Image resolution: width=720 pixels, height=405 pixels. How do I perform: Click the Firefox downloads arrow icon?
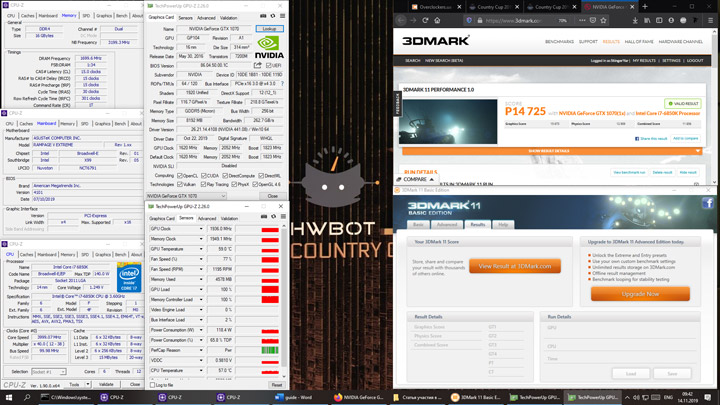(635, 20)
